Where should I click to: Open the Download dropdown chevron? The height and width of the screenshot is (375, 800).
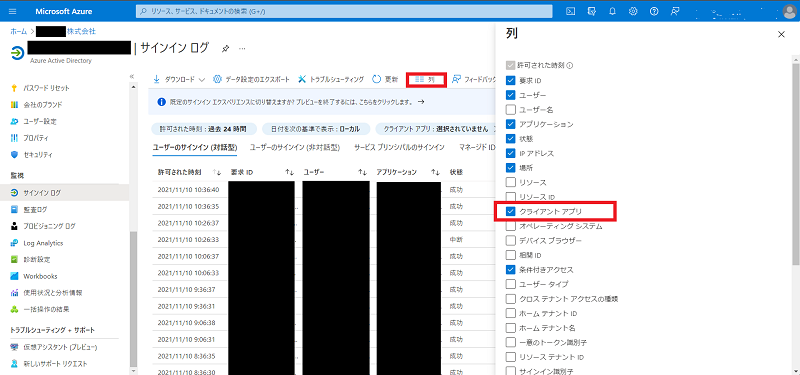202,80
